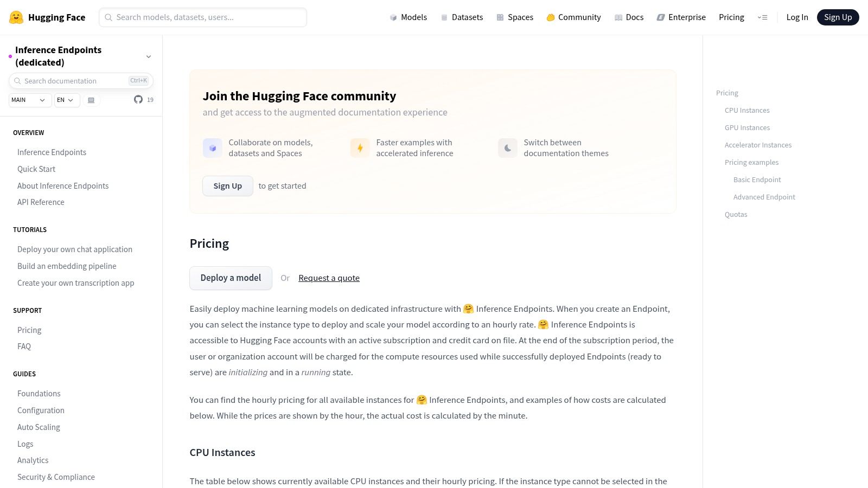Click the Hugging Face logo icon
The width and height of the screenshot is (868, 488).
click(x=16, y=17)
